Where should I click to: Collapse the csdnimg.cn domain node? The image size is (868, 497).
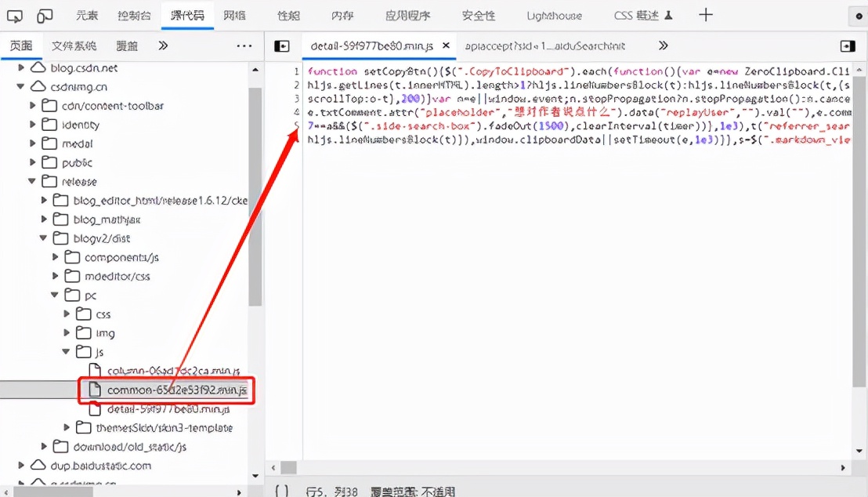(20, 86)
